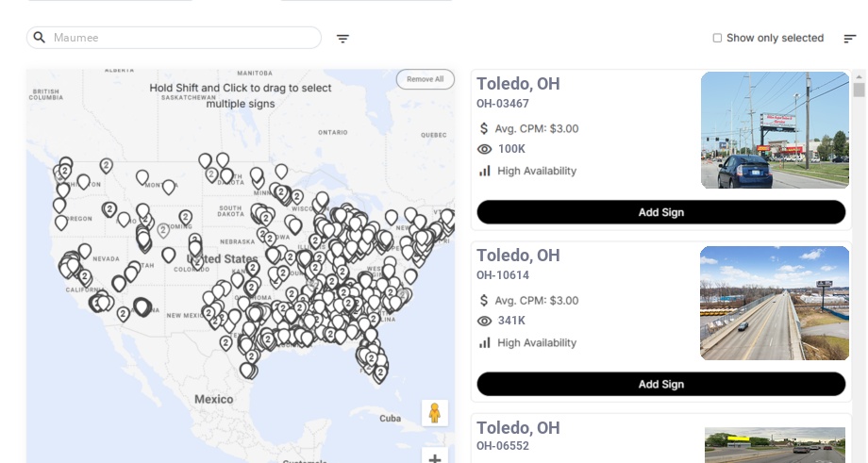
Task: Click the impressions eye icon for OH-10614
Action: (x=485, y=321)
